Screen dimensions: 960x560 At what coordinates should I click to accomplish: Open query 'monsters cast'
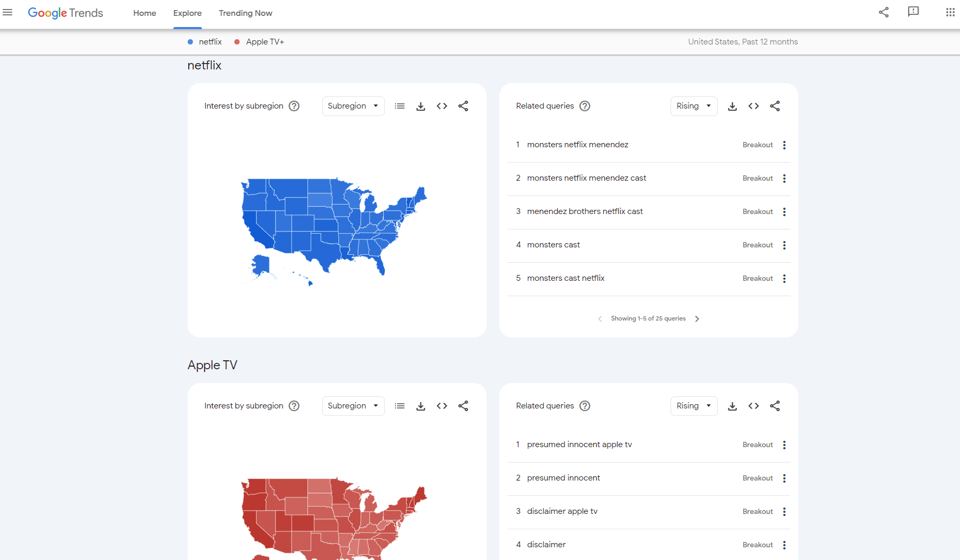click(553, 245)
